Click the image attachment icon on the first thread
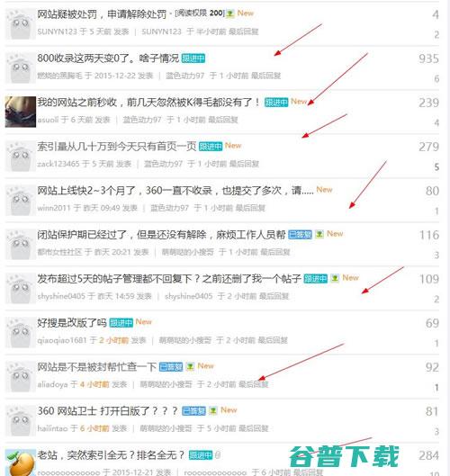The height and width of the screenshot is (476, 450). (230, 13)
